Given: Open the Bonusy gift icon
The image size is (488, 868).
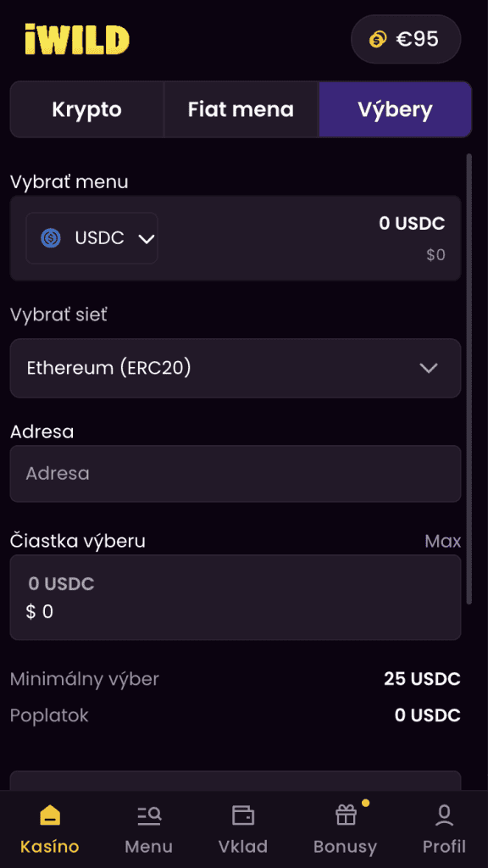Looking at the screenshot, I should [x=345, y=815].
